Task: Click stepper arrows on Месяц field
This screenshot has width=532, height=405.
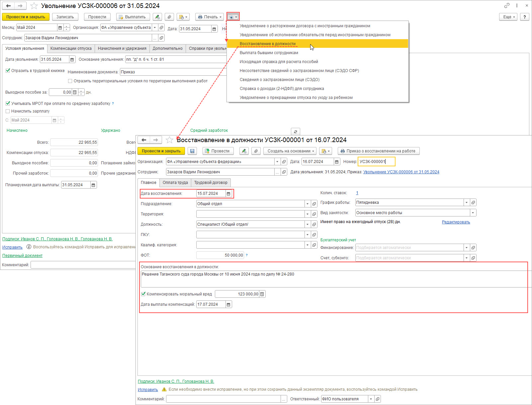Action: (67, 28)
